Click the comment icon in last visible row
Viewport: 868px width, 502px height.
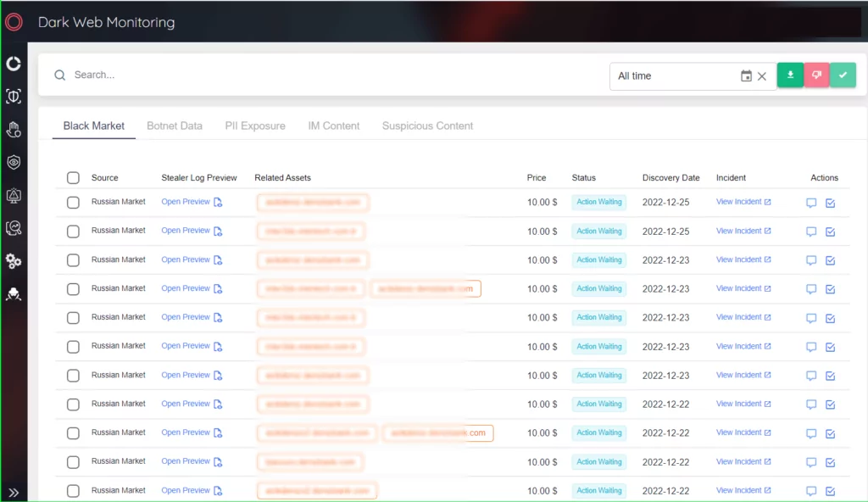(x=811, y=491)
